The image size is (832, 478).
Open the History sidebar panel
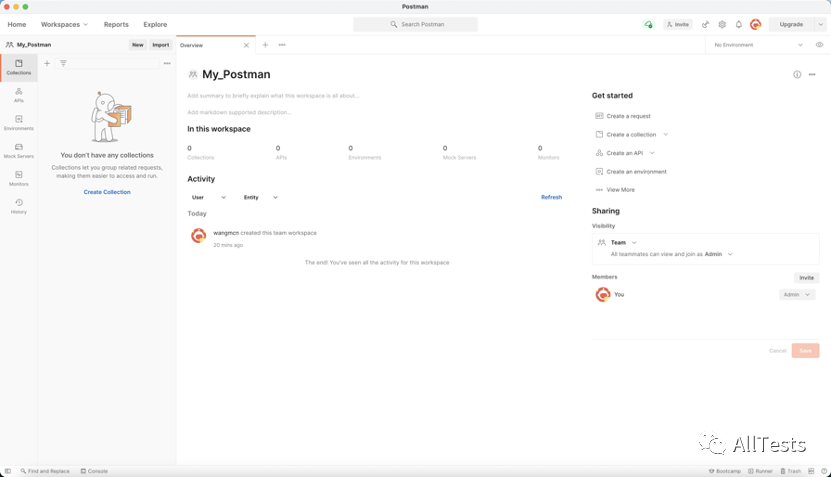tap(19, 206)
